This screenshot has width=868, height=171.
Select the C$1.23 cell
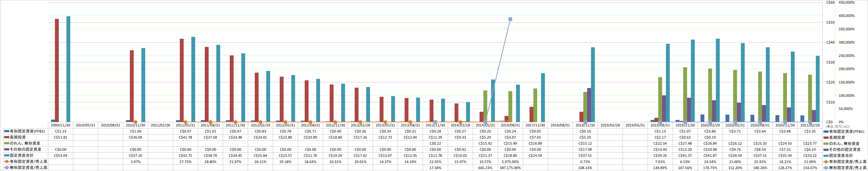coord(61,131)
